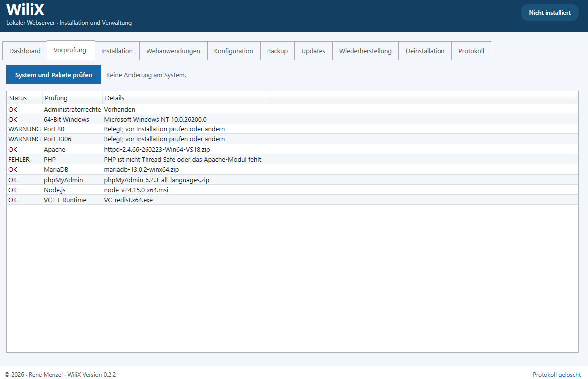
Task: Select the Node.js row
Action: coord(293,190)
